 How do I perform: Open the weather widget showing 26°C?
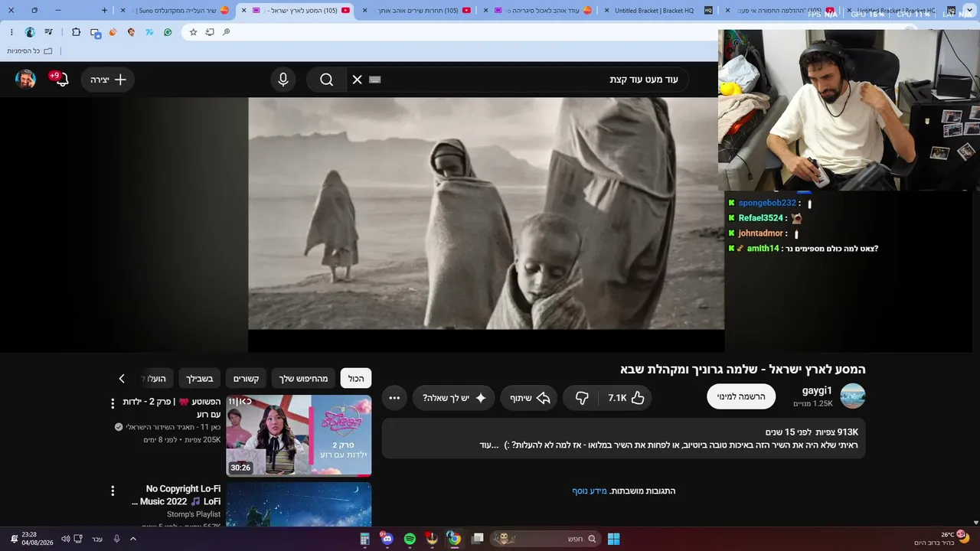[x=942, y=539]
